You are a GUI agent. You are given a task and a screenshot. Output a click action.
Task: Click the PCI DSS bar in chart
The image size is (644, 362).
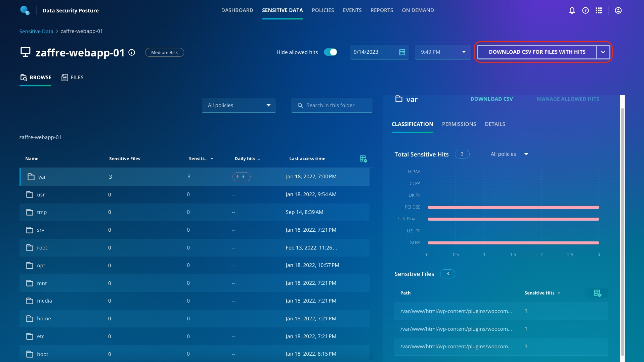point(513,208)
